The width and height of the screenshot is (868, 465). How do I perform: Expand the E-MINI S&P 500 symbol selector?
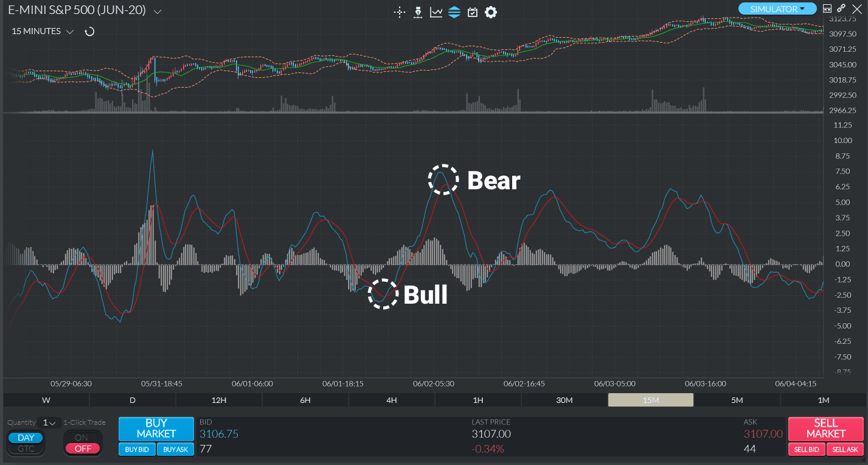pos(158,12)
